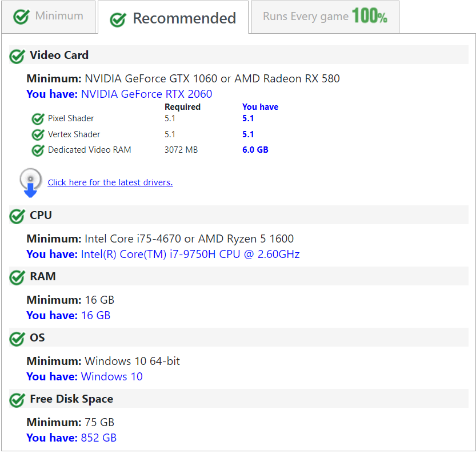Viewport: 476px width, 453px height.
Task: Click the 'Pixel Shader' label
Action: click(71, 118)
